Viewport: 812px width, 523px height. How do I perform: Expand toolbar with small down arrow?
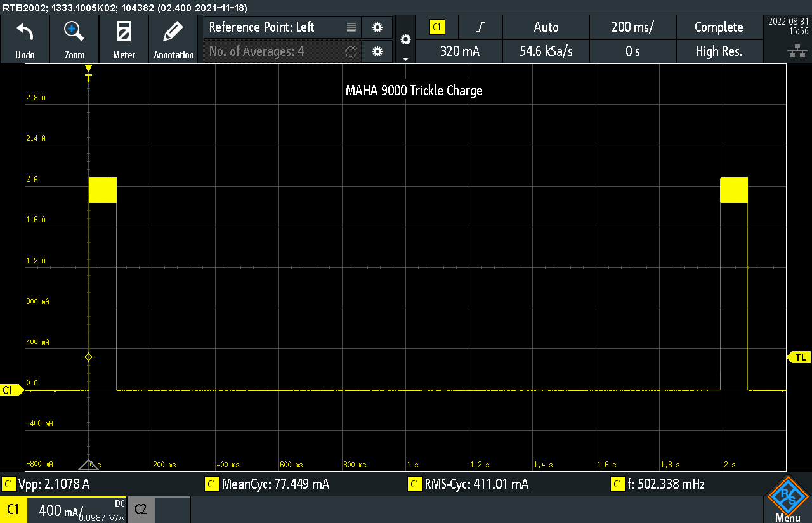pos(406,59)
